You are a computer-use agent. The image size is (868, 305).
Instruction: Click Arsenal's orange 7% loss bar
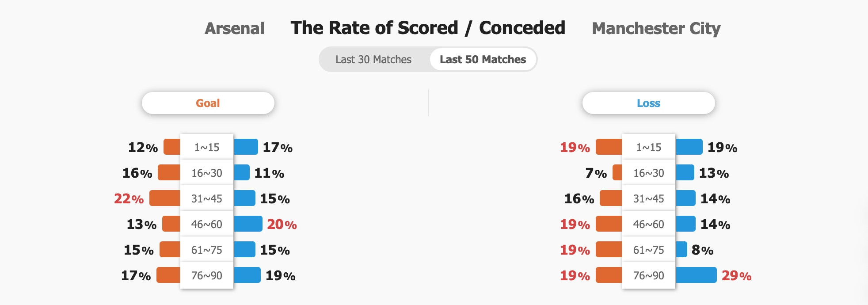617,172
